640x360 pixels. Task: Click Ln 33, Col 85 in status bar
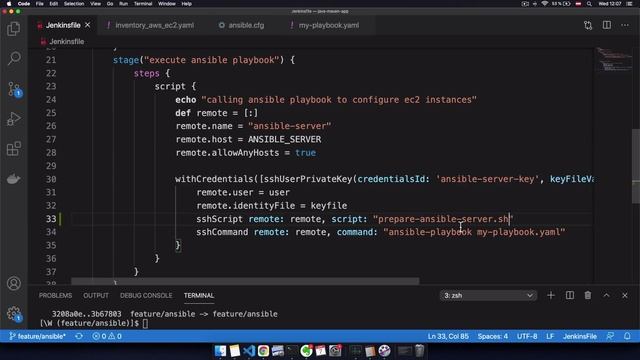[448, 336]
